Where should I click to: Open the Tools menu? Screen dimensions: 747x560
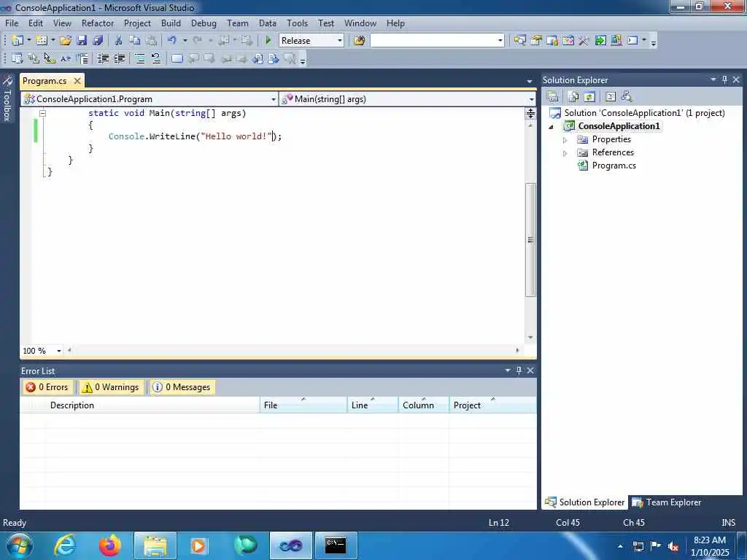(297, 23)
